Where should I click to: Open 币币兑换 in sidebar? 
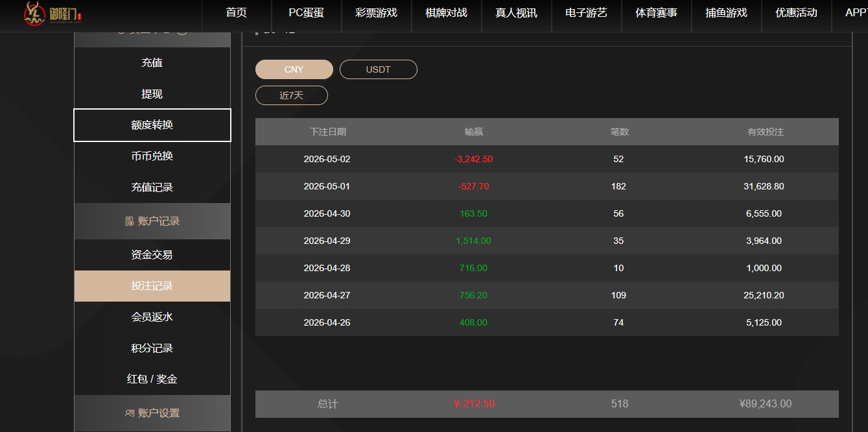click(x=152, y=156)
